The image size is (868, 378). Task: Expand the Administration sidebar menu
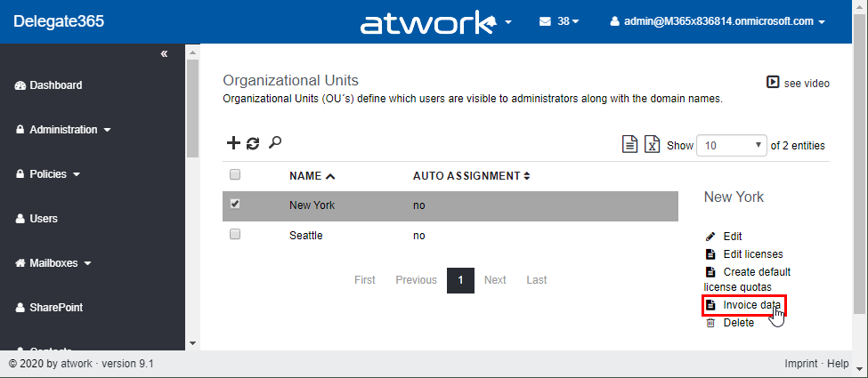pos(63,130)
